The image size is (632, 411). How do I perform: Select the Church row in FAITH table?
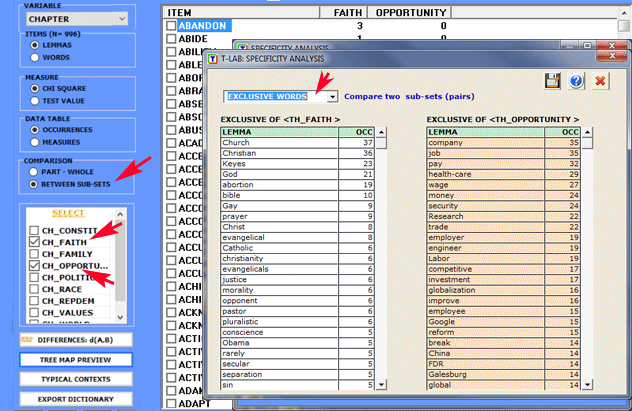[x=297, y=143]
